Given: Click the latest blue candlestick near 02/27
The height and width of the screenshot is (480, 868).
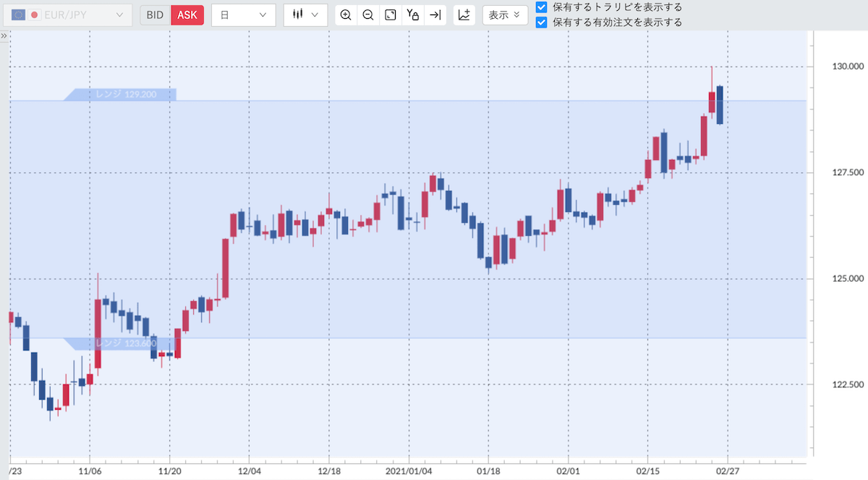Looking at the screenshot, I should (x=720, y=105).
